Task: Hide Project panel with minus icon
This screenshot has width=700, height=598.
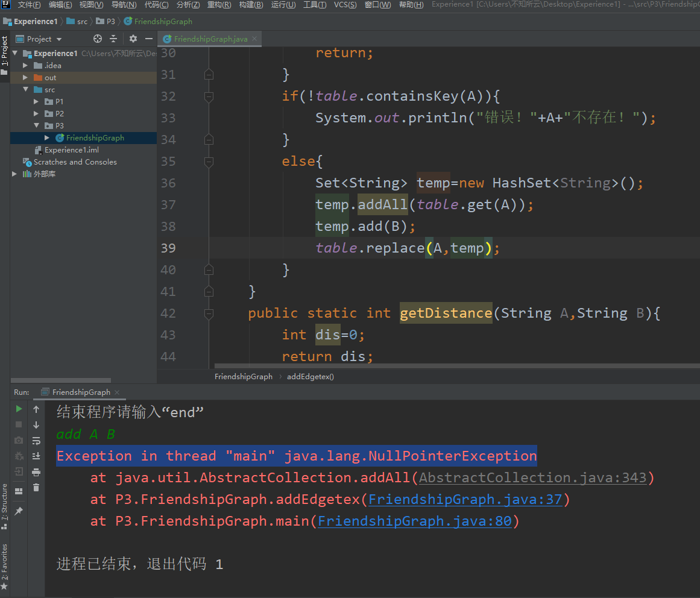Action: [x=149, y=39]
